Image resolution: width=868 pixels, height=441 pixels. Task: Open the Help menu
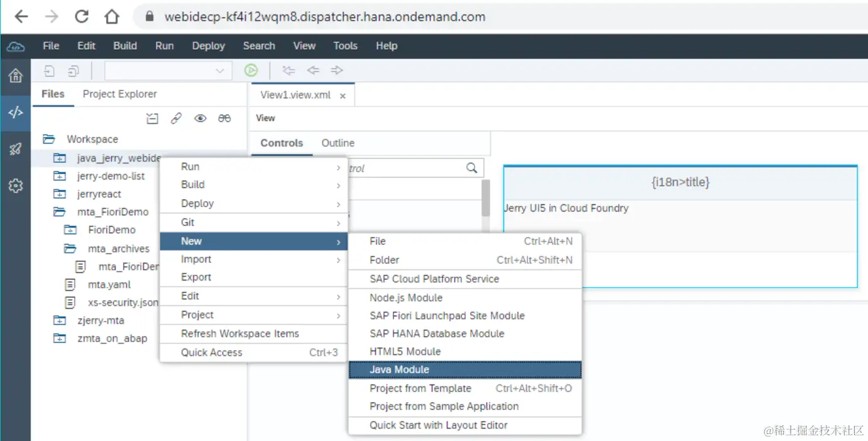pyautogui.click(x=387, y=45)
